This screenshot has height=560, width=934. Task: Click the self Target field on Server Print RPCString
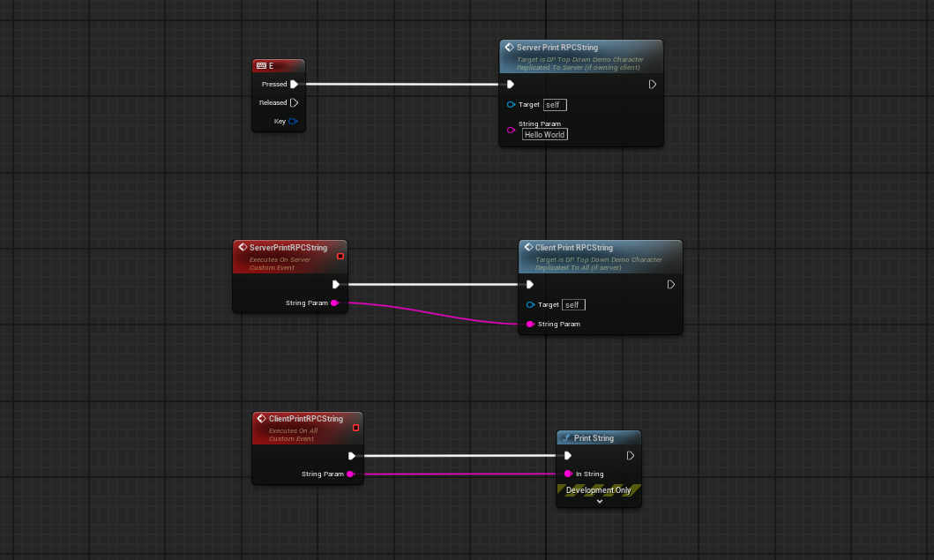click(x=555, y=104)
